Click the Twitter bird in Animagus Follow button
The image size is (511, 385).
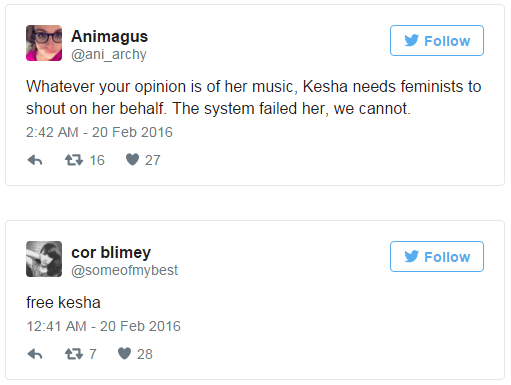(x=411, y=40)
